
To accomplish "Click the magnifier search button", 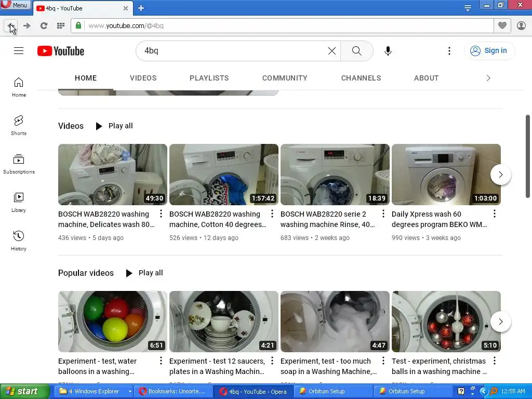I will 356,51.
